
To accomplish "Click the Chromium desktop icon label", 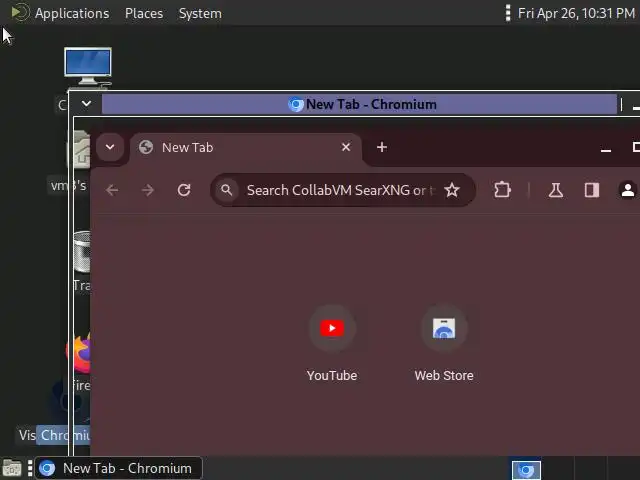I will [64, 435].
